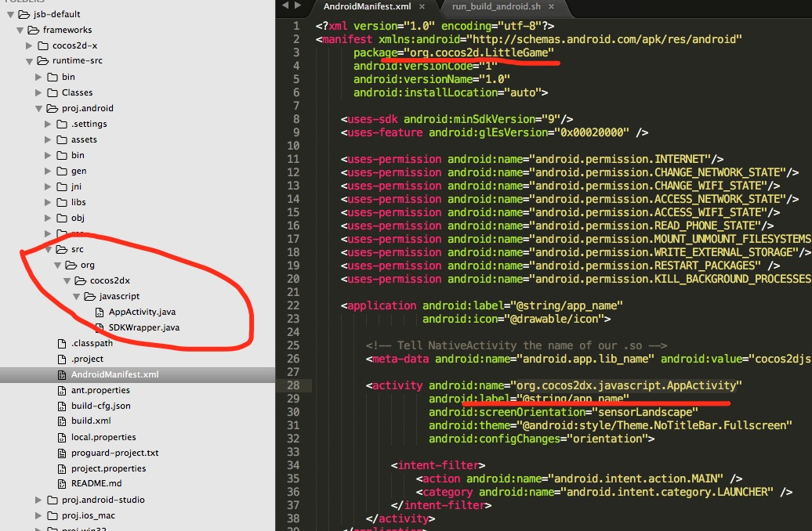Expand the proj.ios_mac folder triangle

(x=38, y=515)
